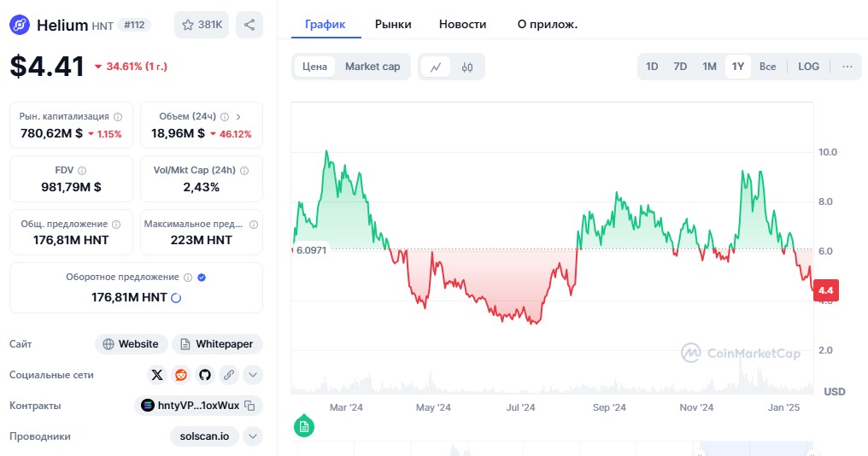868x456 pixels.
Task: Toggle chart to Market cap
Action: click(372, 67)
